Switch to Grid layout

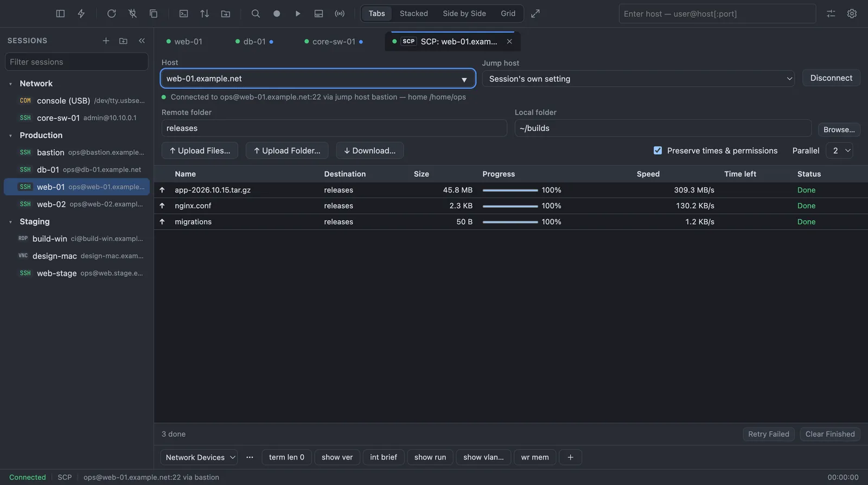(x=508, y=14)
